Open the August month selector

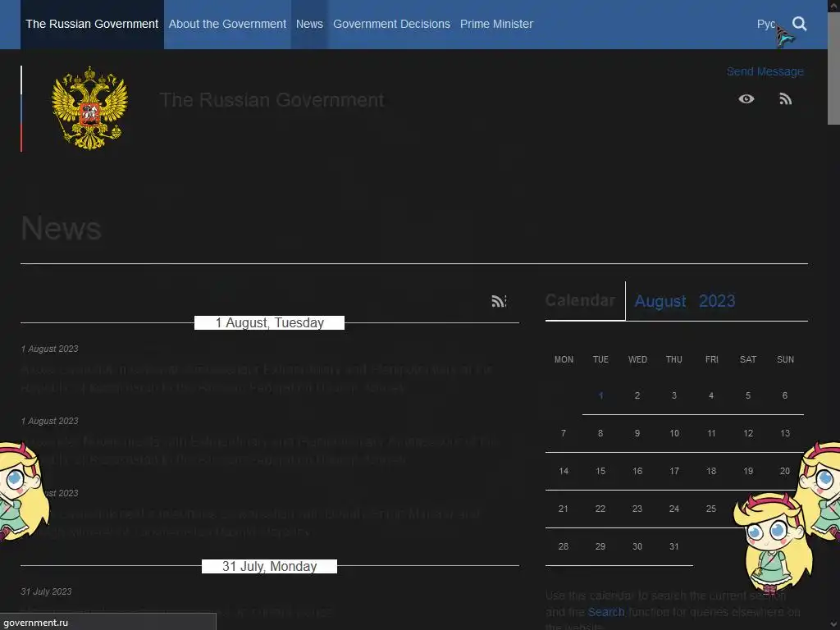click(x=660, y=301)
